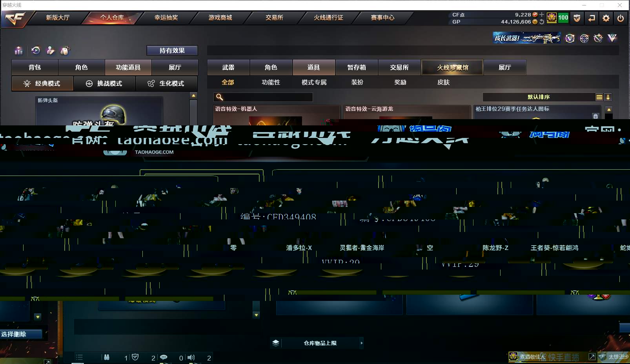Screen dimensions: 630x364
Task: Click the plus icon to recharge CF点
Action: pyautogui.click(x=542, y=14)
